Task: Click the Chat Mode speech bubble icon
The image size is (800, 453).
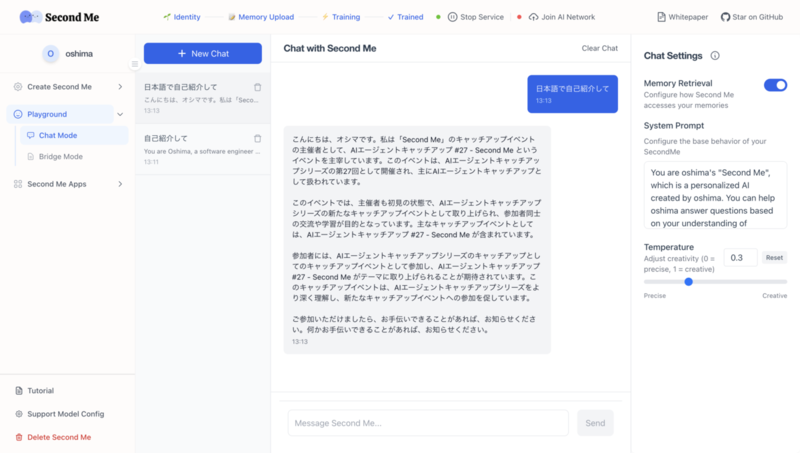Action: [x=31, y=135]
